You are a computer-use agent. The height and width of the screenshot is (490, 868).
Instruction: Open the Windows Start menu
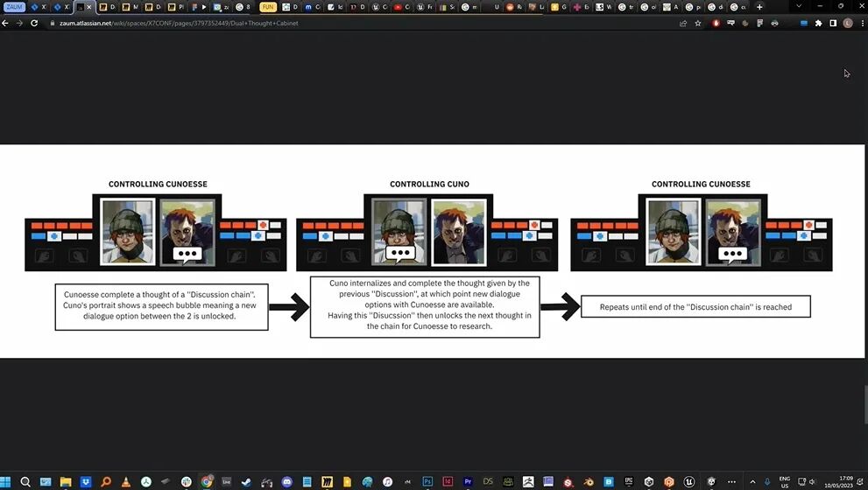click(5, 482)
